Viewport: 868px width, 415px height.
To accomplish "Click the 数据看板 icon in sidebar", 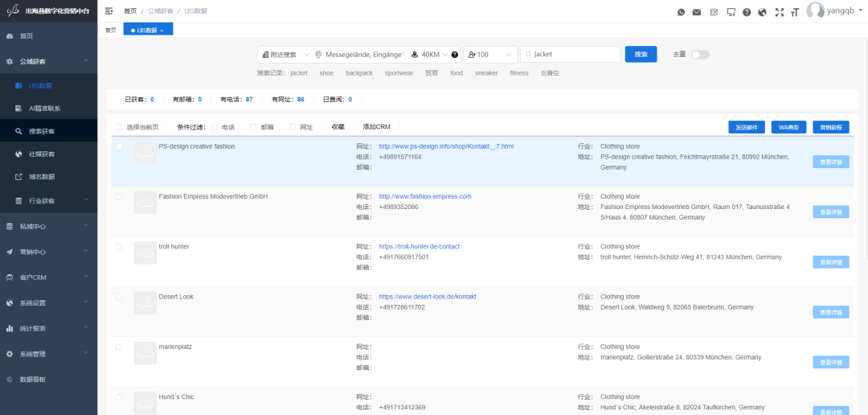I will point(9,380).
